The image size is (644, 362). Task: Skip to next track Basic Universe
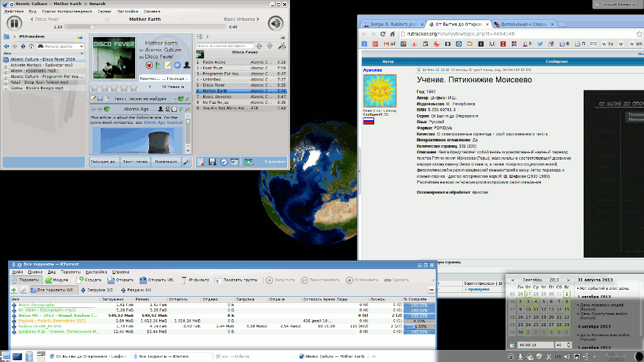(x=241, y=19)
